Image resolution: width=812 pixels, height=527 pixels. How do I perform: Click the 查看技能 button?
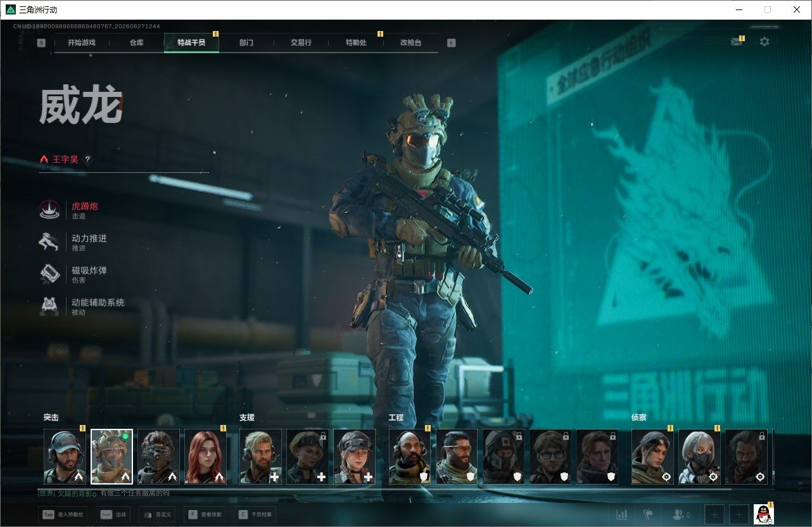click(x=204, y=515)
